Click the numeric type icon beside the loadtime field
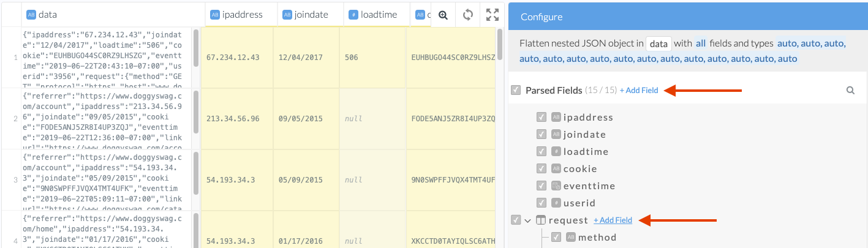The image size is (868, 248). coord(556,152)
